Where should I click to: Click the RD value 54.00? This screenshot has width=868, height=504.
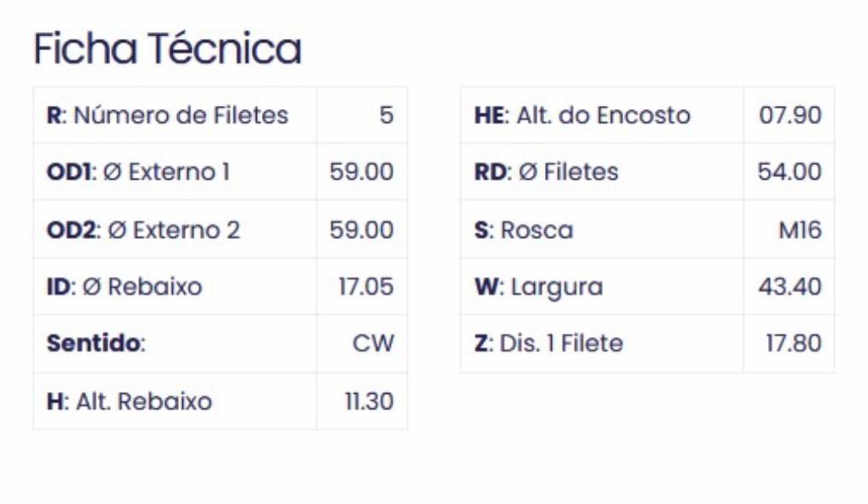point(789,172)
